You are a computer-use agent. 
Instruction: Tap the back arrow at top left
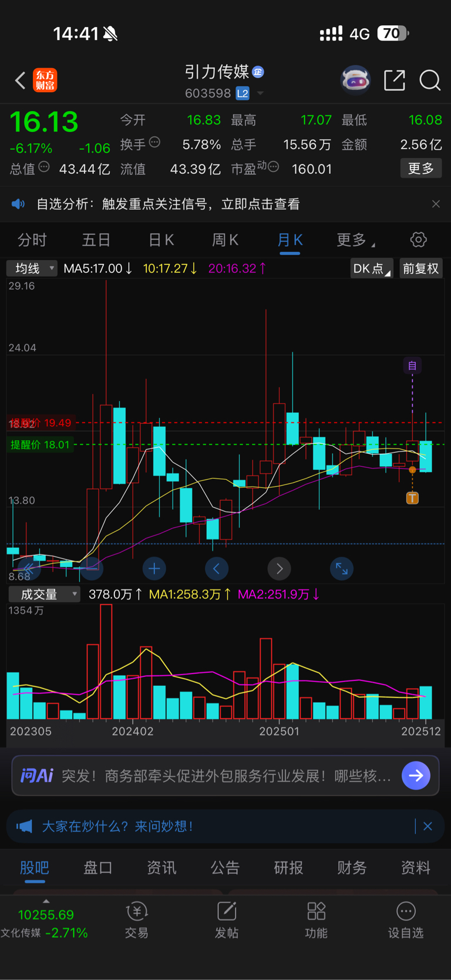click(21, 80)
